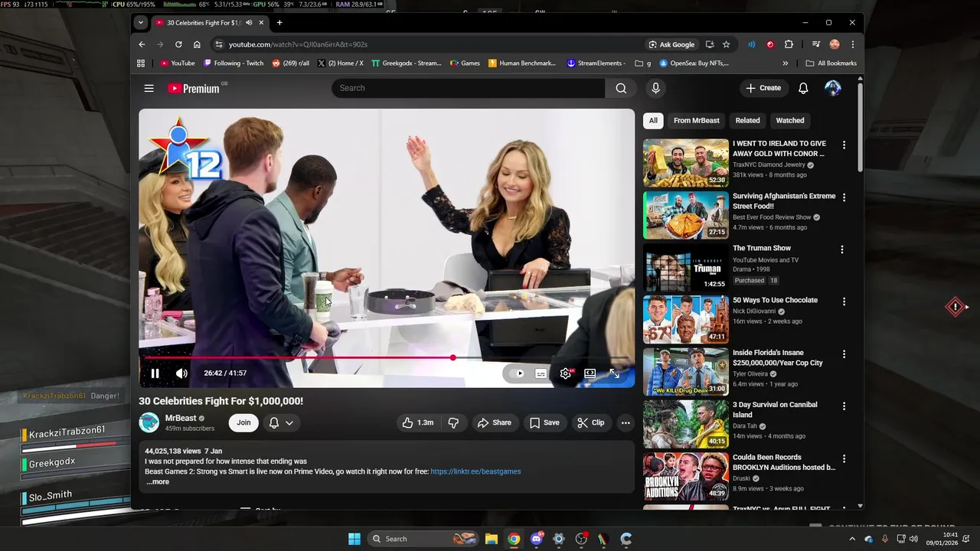Join the MrBeast channel
Screen dimensions: 980x551
[243, 422]
